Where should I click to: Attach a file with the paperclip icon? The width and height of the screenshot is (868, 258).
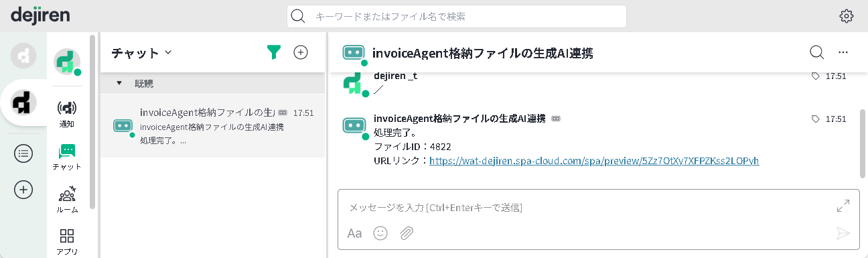pos(406,233)
